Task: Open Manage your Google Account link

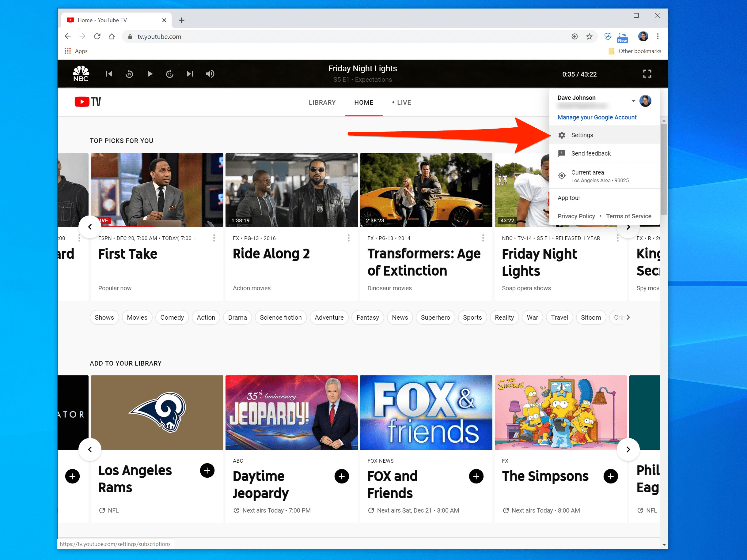Action: tap(597, 117)
